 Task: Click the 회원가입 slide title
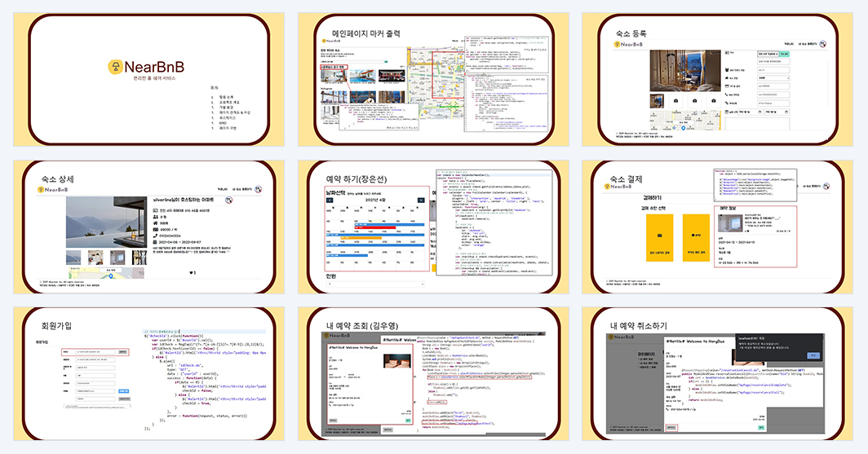[56, 326]
